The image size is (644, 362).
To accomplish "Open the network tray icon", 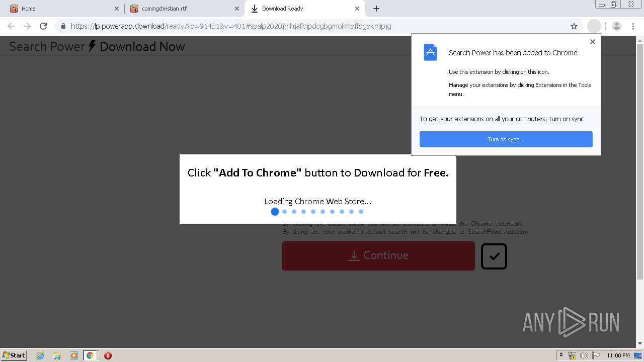I will click(x=572, y=355).
